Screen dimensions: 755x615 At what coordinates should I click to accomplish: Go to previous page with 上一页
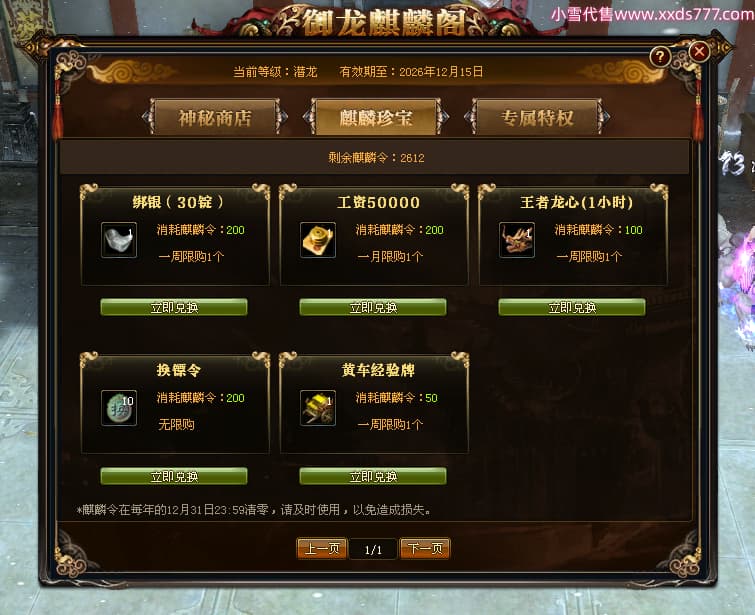(x=322, y=549)
